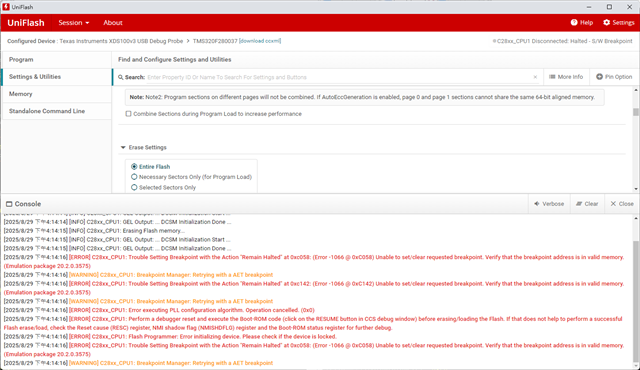Clear the search field with X icon

click(535, 77)
